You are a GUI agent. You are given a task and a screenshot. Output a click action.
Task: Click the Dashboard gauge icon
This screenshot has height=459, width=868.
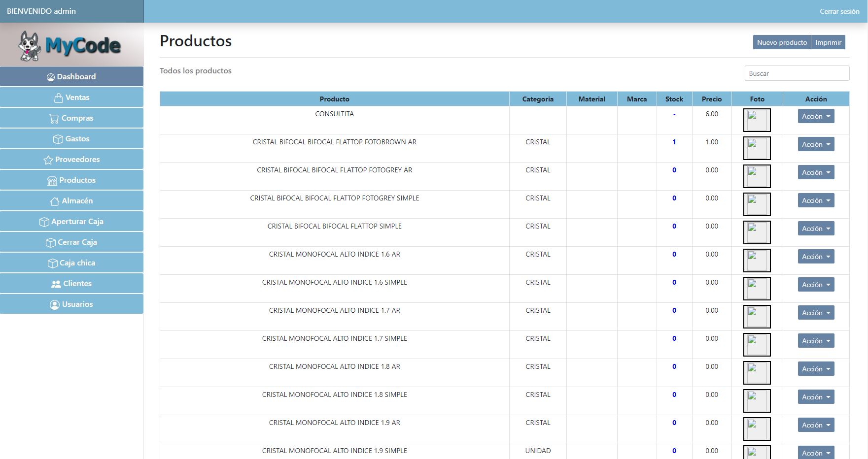(50, 77)
